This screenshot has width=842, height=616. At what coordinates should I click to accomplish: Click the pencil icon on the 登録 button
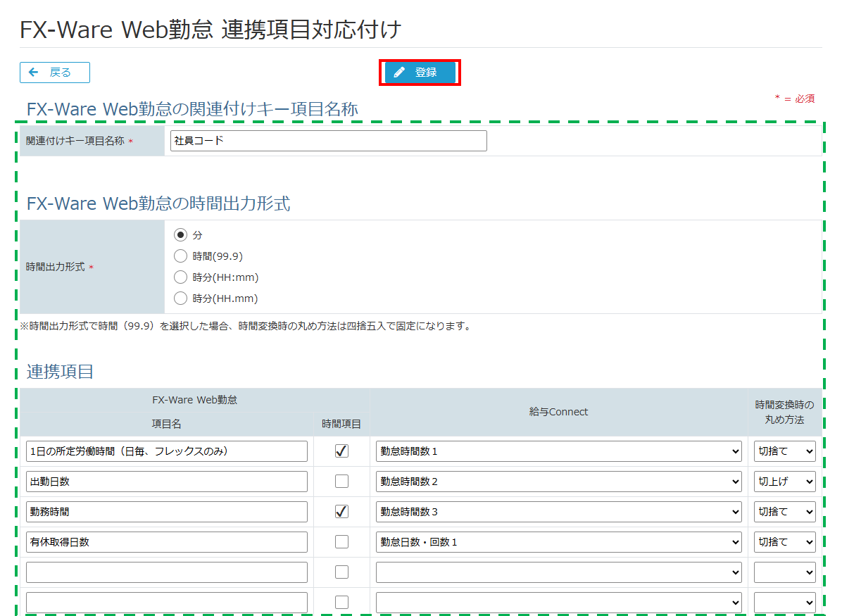(401, 72)
